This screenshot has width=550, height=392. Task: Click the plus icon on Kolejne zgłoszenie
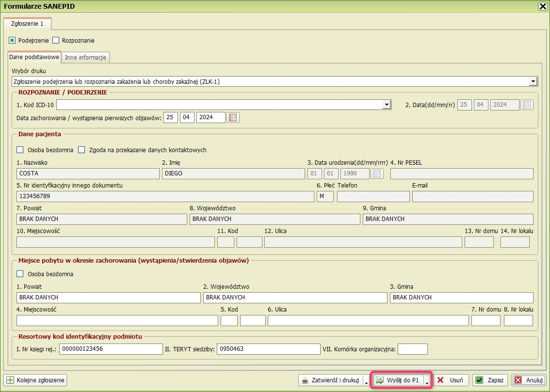(x=10, y=380)
